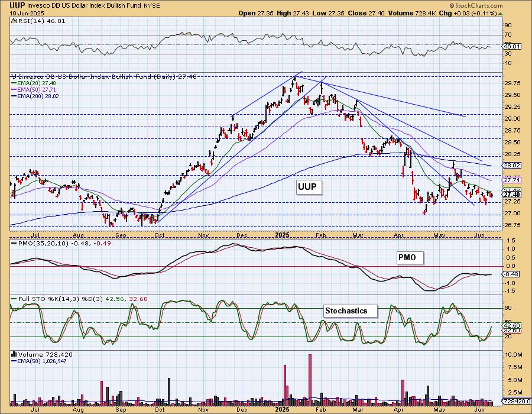
Task: Click the Volume 728,420 panel label
Action: 46,355
